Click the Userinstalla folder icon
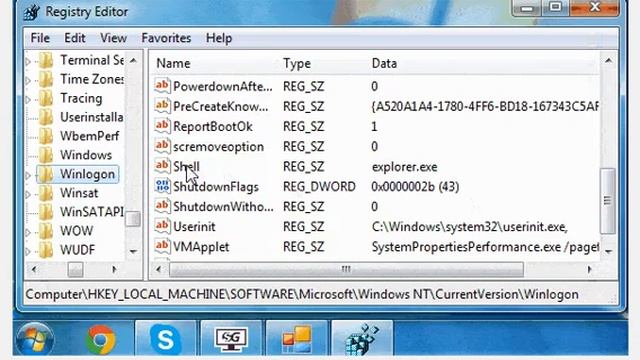This screenshot has width=640, height=360. point(46,117)
